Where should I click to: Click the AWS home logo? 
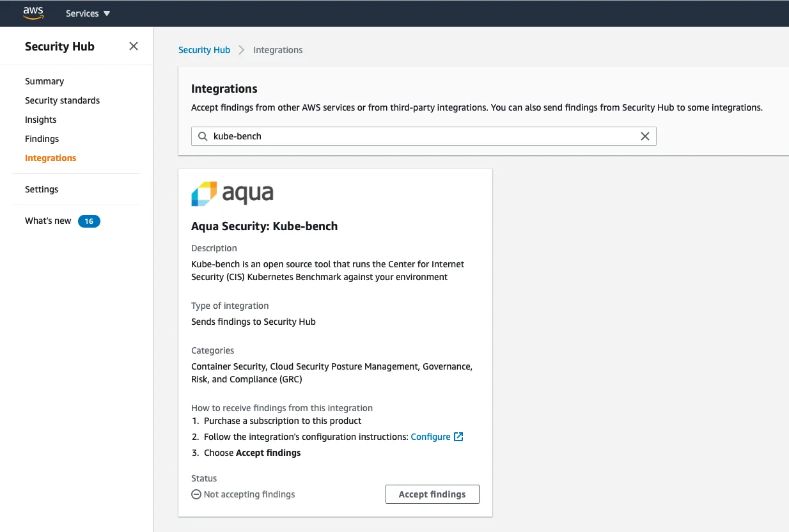(x=33, y=13)
